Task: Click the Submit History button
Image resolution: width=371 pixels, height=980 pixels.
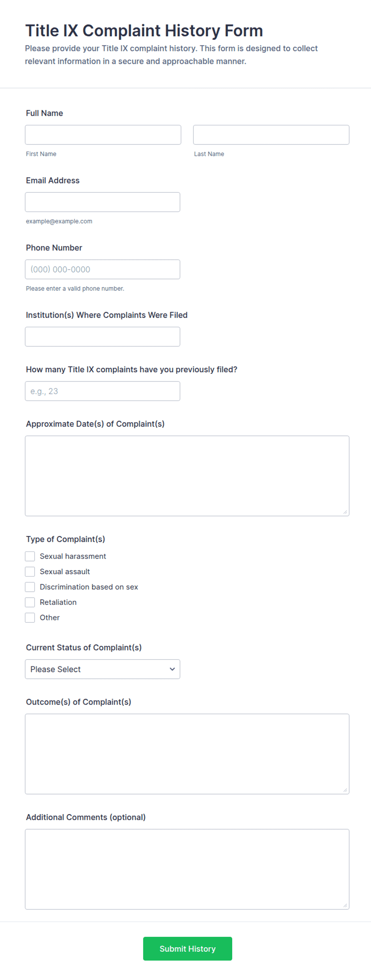Action: pyautogui.click(x=187, y=949)
